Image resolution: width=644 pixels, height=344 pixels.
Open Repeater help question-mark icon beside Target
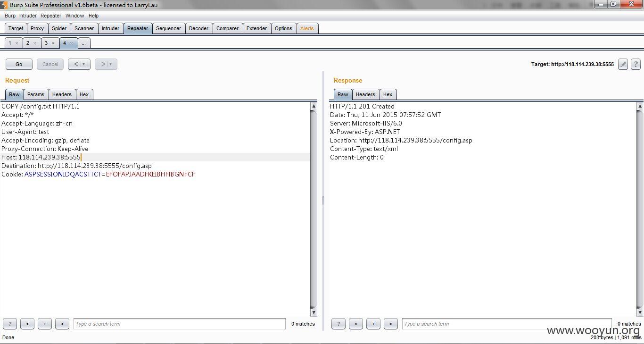pos(636,64)
